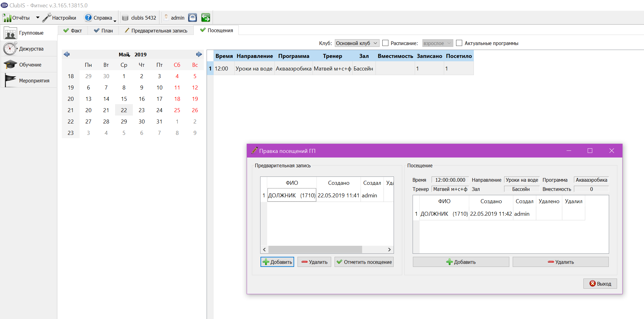The image size is (644, 319).
Task: Select May 31 in the calendar
Action: 159,121
